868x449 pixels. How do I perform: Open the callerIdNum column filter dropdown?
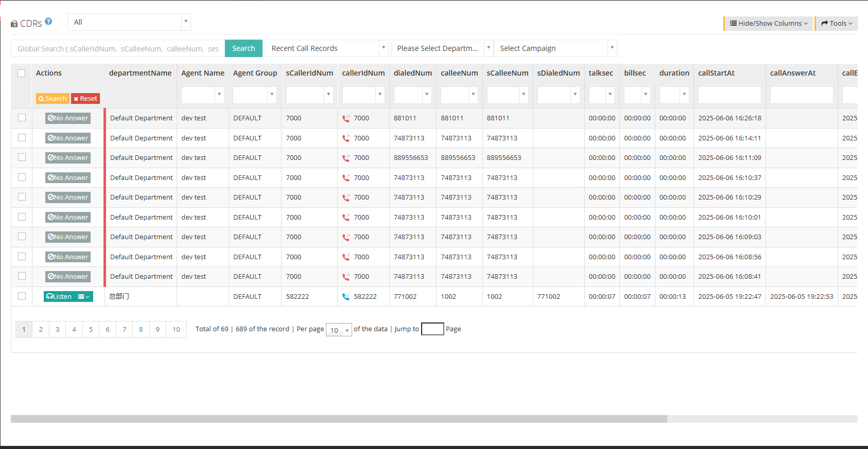tap(363, 95)
